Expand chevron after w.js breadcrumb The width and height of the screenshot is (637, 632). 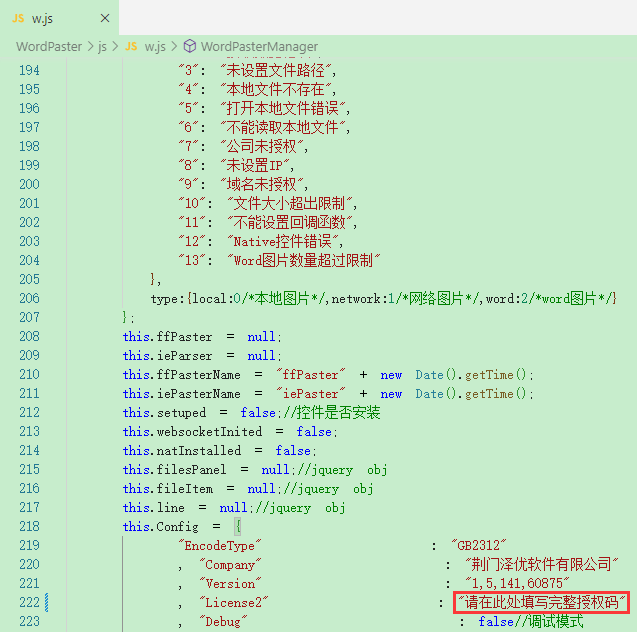click(x=175, y=47)
